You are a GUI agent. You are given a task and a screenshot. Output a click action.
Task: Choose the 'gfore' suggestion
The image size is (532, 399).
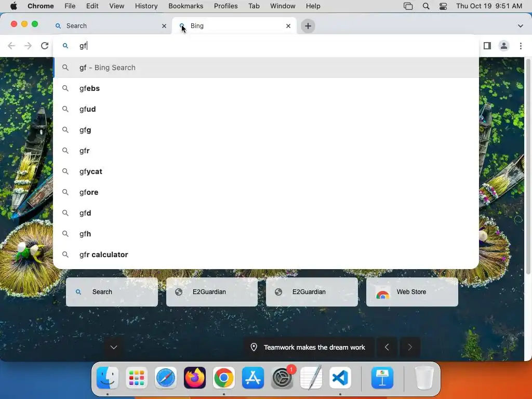pyautogui.click(x=267, y=192)
